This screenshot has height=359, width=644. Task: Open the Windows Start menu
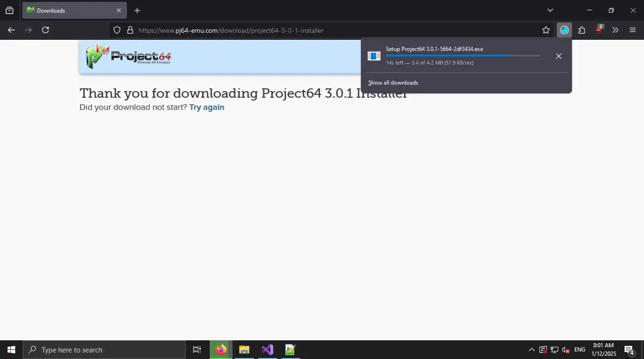click(11, 350)
